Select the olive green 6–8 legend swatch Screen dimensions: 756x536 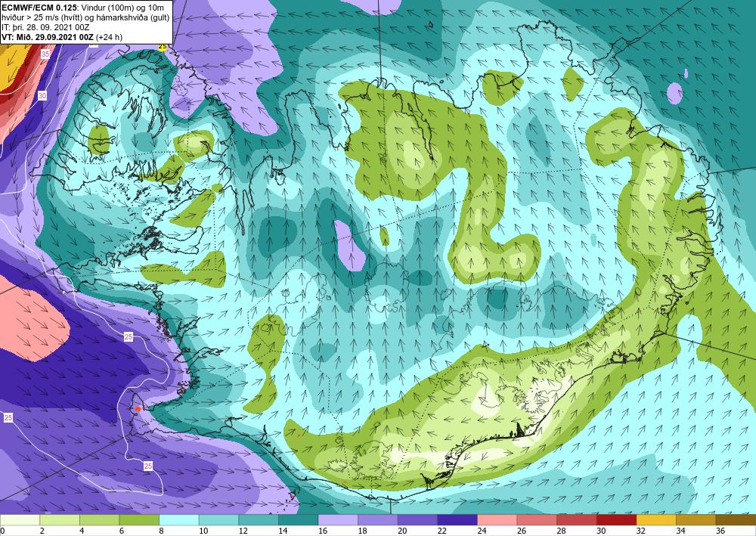pos(139,520)
